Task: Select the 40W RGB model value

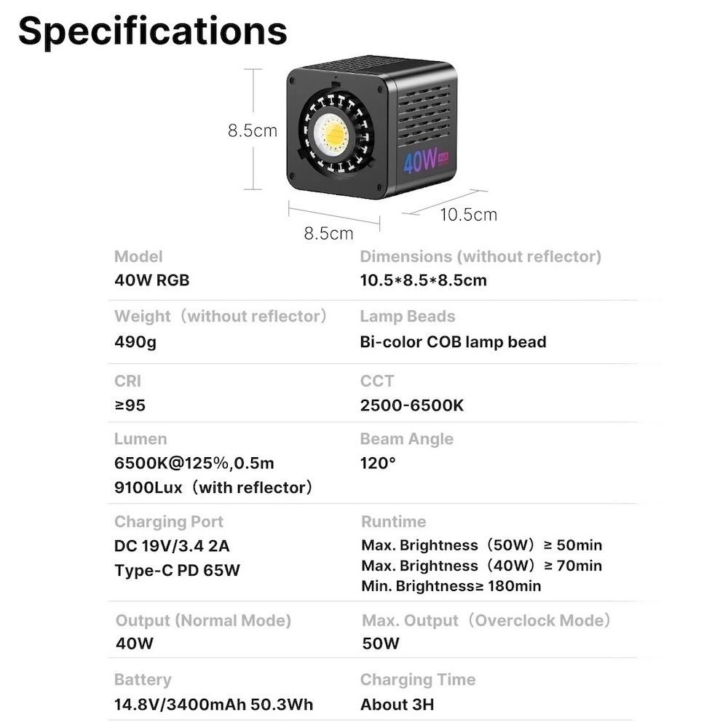Action: tap(151, 280)
